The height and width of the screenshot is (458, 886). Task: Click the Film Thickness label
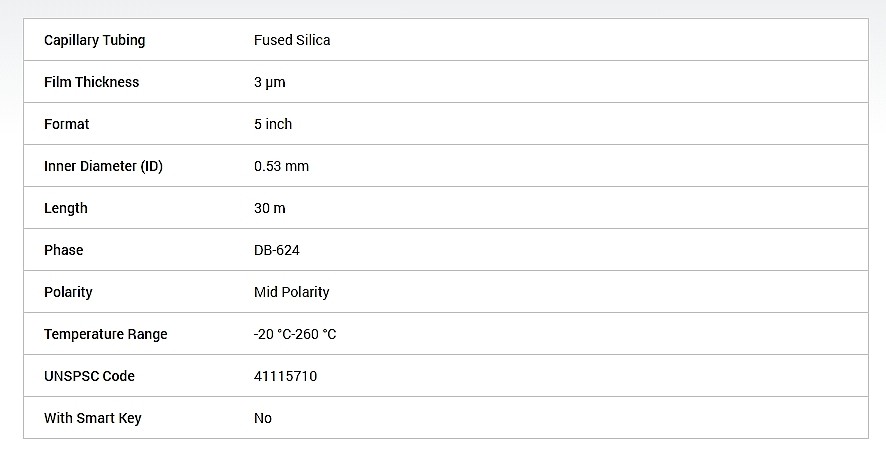point(92,82)
